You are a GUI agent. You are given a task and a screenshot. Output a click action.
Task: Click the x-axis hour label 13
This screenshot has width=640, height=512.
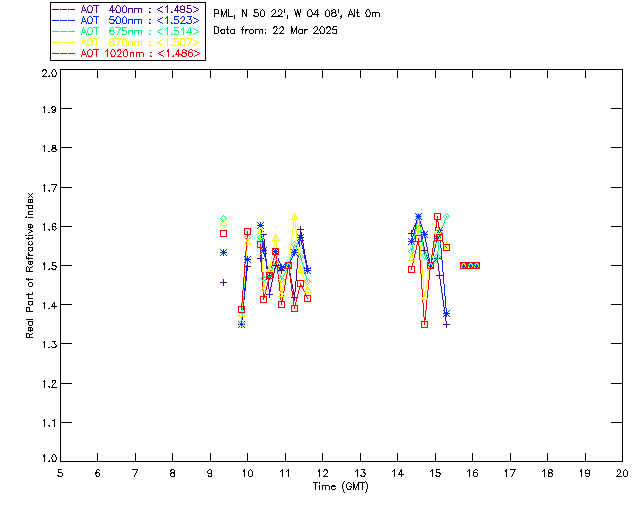pos(360,473)
